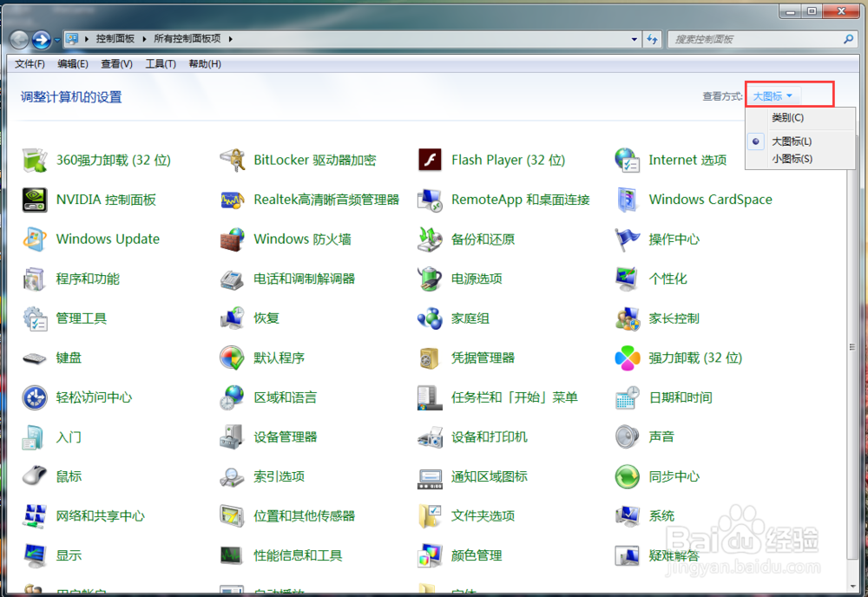Open the 强力卸载 (32 位) colorful icon
The image size is (868, 597).
click(x=628, y=358)
